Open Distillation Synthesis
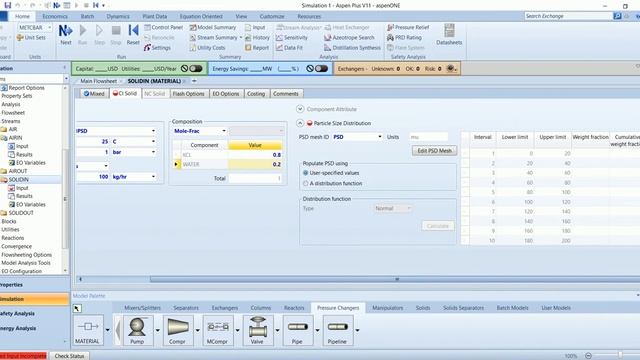 pos(352,48)
